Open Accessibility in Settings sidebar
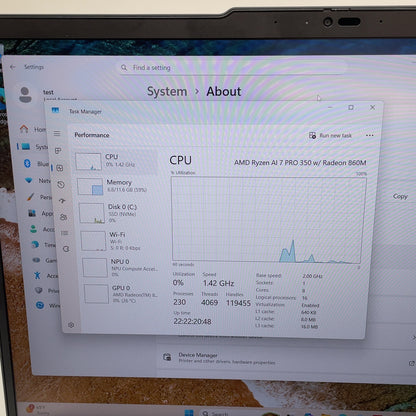The width and height of the screenshot is (416, 416). (x=46, y=276)
